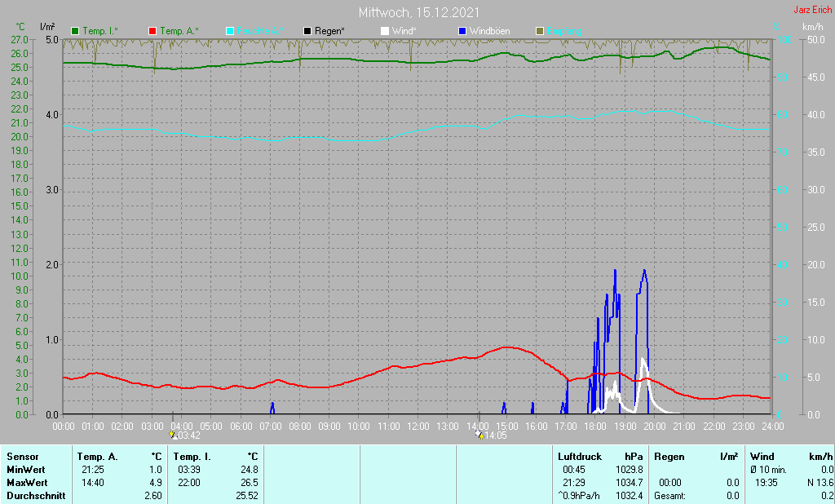
Task: Click the pressure trend '^0.9hPa/h'
Action: pyautogui.click(x=579, y=495)
